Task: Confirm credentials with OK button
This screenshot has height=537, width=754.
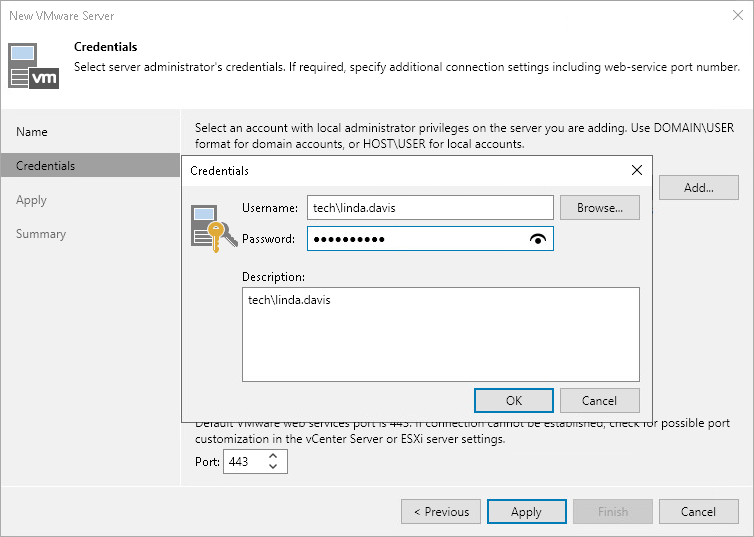Action: click(514, 400)
